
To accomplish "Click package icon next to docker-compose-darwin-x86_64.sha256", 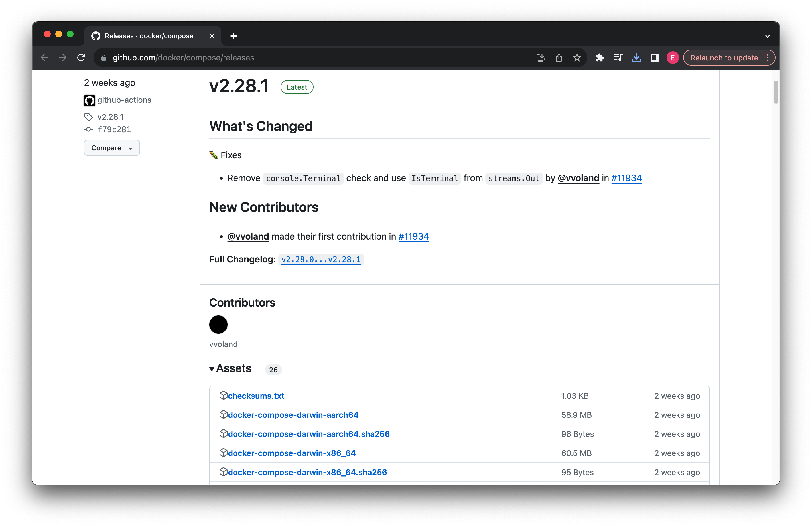I will (x=223, y=472).
